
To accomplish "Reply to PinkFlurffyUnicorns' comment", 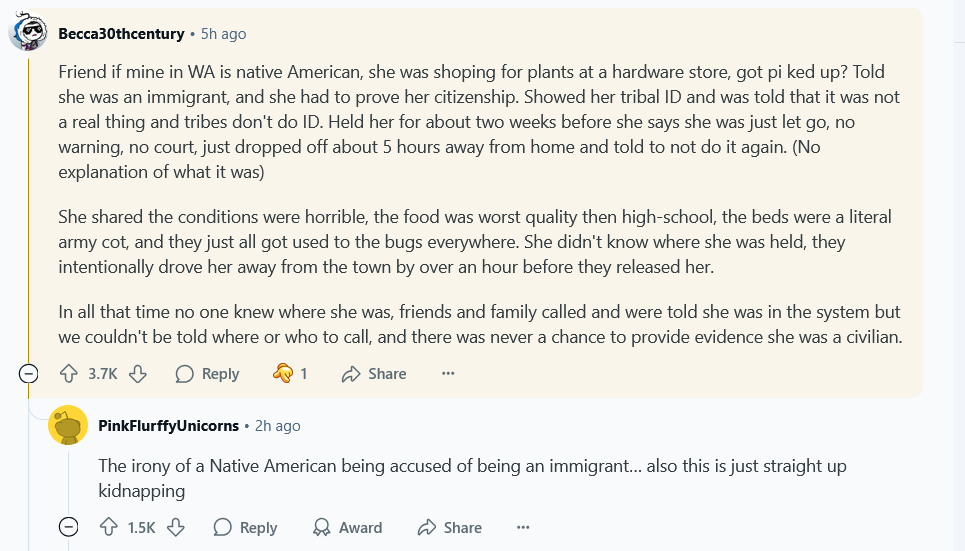I will coord(245,527).
